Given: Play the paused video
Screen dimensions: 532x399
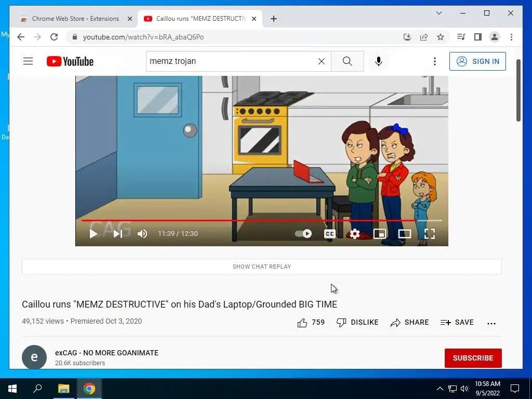Looking at the screenshot, I should pos(94,233).
